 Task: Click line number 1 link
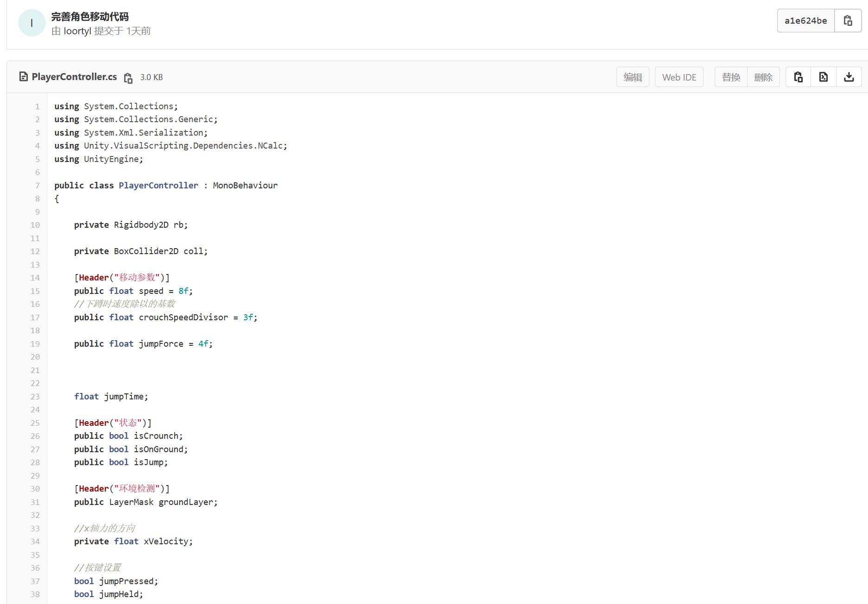click(38, 106)
